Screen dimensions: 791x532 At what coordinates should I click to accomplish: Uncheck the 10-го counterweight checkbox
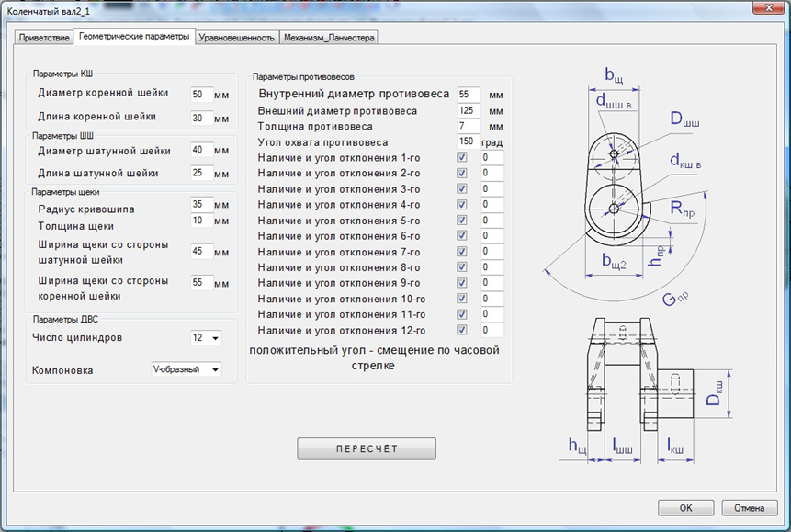[x=461, y=299]
